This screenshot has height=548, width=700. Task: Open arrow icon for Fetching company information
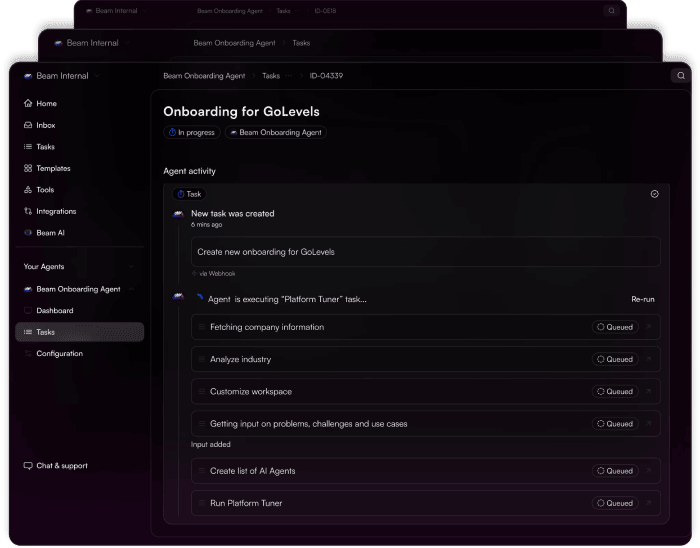(x=648, y=327)
